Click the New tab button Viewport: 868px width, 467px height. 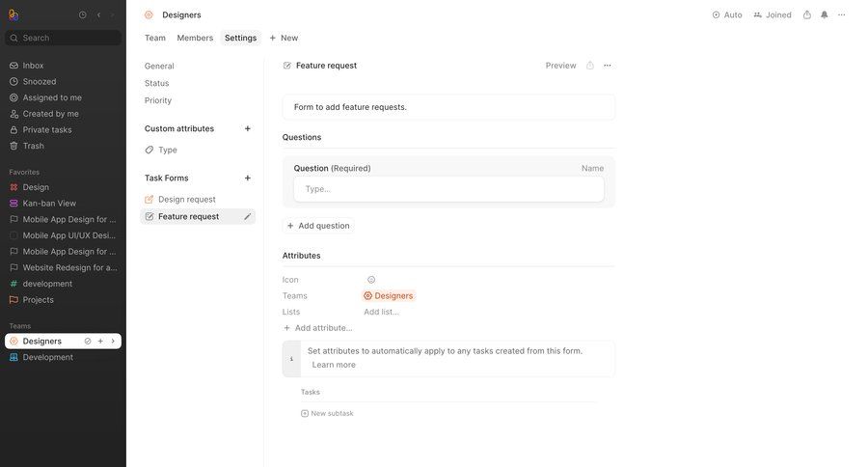284,38
